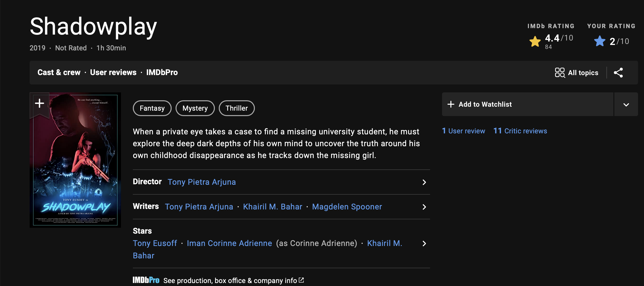Click the blue Your Rating star
Screen dimensions: 644x286
pos(600,41)
